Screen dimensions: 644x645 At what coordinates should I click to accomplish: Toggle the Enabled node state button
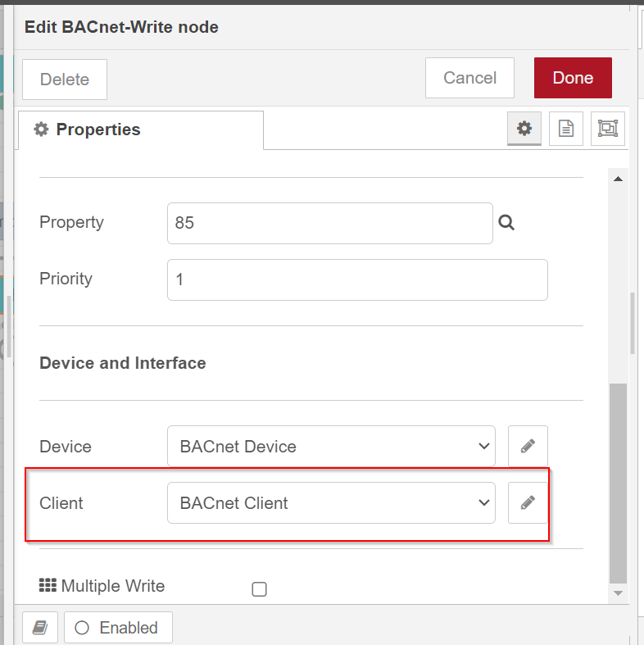[x=118, y=627]
